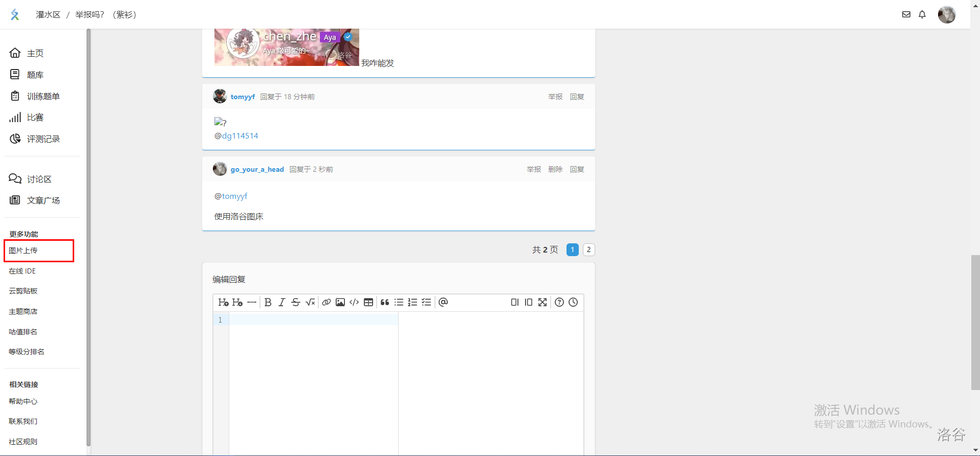Screen dimensions: 980x456
Task: Open 讨论区 from the sidebar
Action: (x=39, y=179)
